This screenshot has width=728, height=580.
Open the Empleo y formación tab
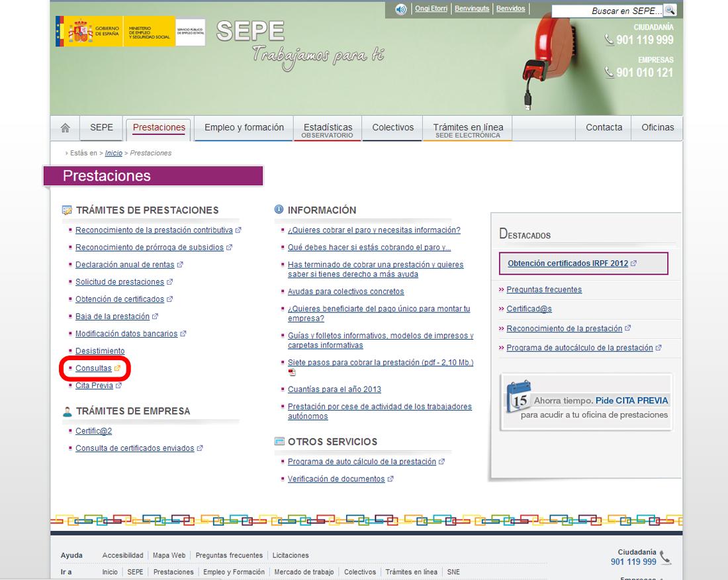click(x=244, y=128)
